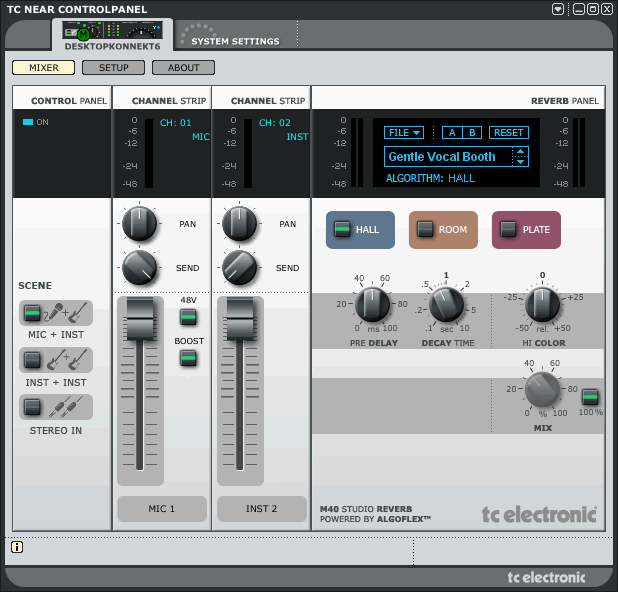Click the channel 1 level fader
The width and height of the screenshot is (618, 592).
(140, 319)
